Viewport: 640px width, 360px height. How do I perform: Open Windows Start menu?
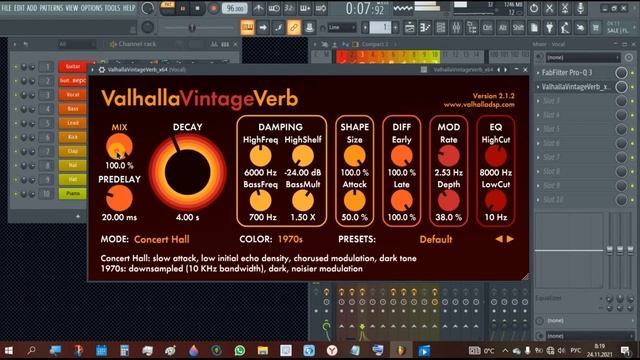pyautogui.click(x=9, y=350)
